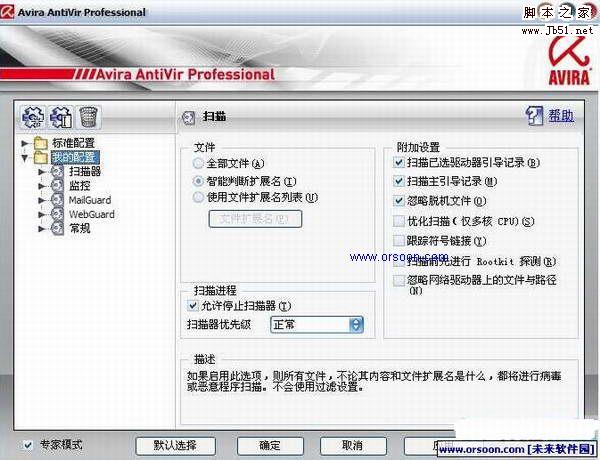Toggle 扫描已选驱动器引导记录 checkbox
This screenshot has width=600, height=460.
tap(399, 162)
